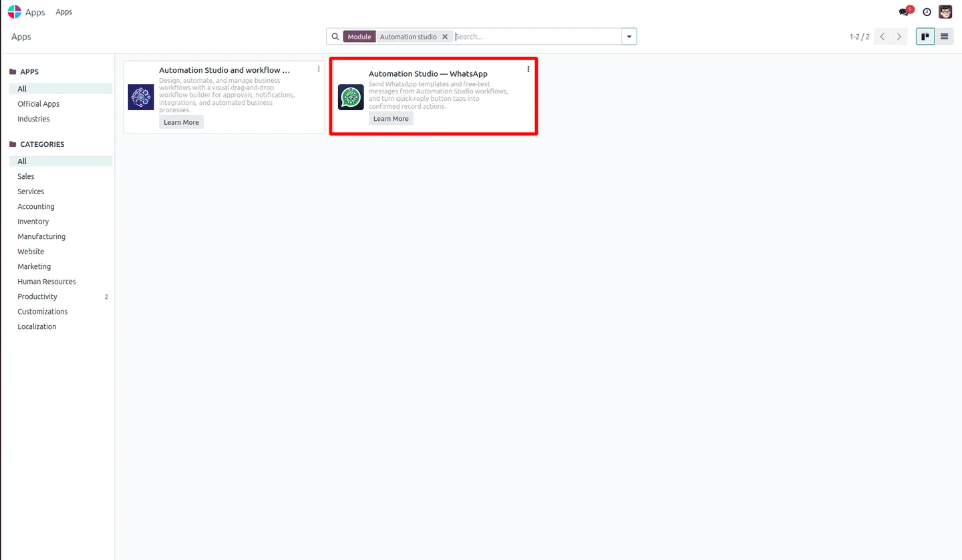Viewport: 962px width, 560px height.
Task: Open the Odoo home menu logo
Action: (x=14, y=12)
